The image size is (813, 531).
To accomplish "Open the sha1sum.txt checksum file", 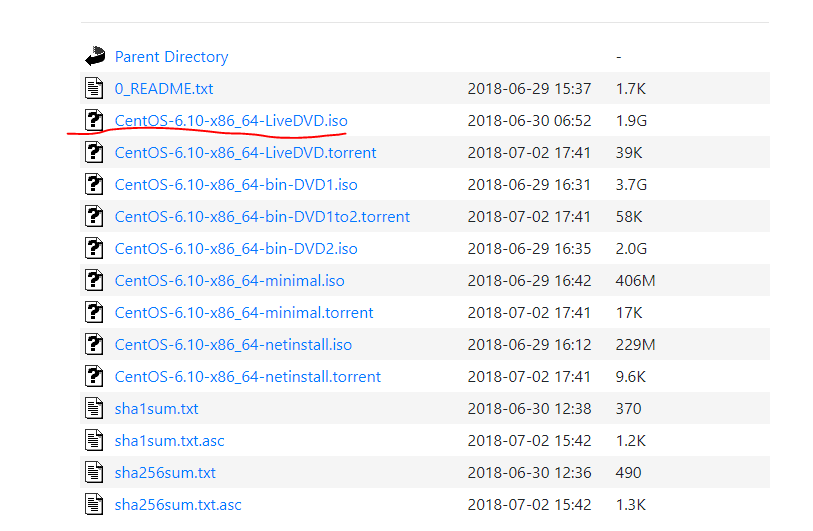I will coord(157,409).
